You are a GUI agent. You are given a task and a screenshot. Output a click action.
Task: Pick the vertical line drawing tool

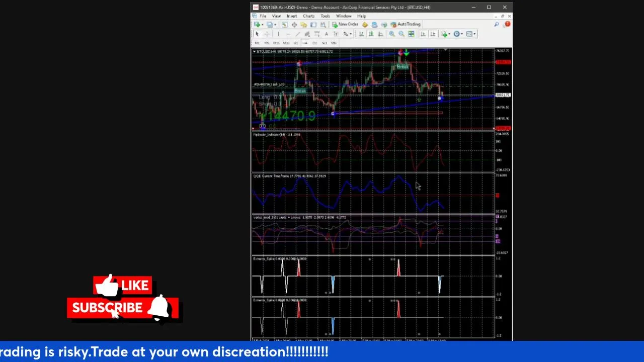coord(278,34)
